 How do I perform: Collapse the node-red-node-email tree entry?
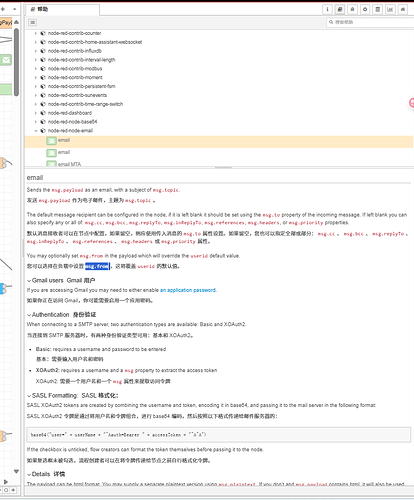pyautogui.click(x=36, y=131)
